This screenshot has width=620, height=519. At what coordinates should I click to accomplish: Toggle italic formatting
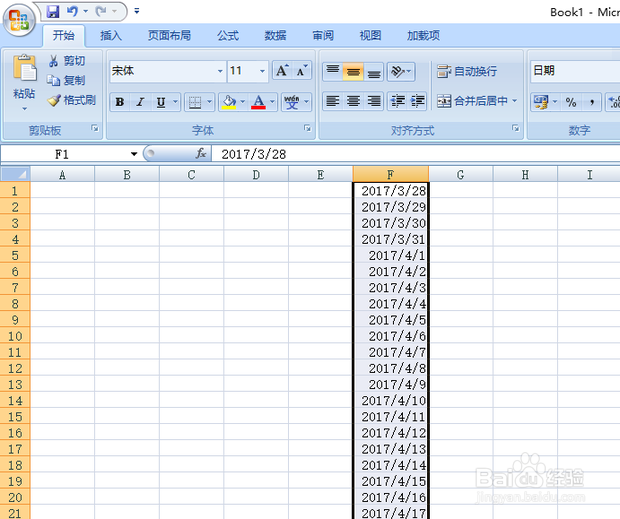point(140,102)
